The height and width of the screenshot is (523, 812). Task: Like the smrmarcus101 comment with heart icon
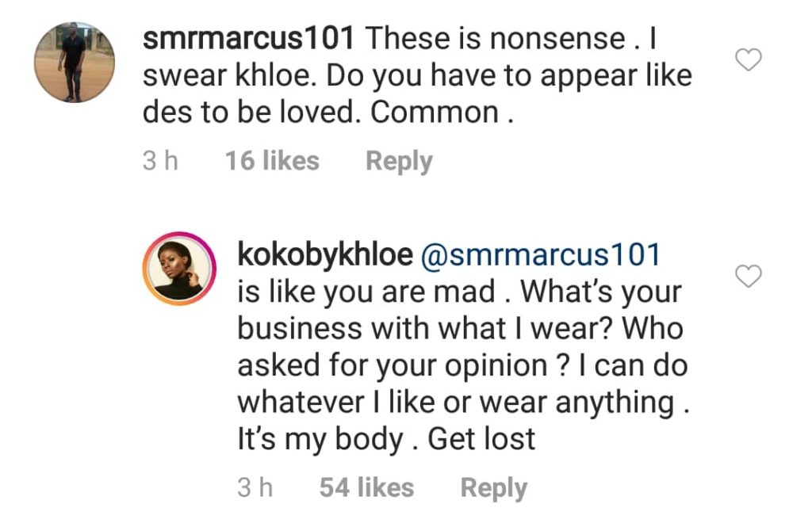(749, 60)
